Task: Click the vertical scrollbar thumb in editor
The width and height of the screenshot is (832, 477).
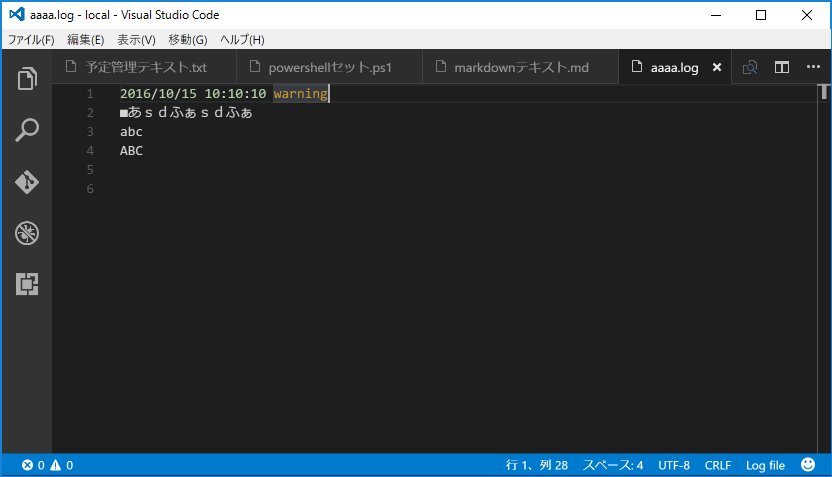Action: tap(824, 92)
